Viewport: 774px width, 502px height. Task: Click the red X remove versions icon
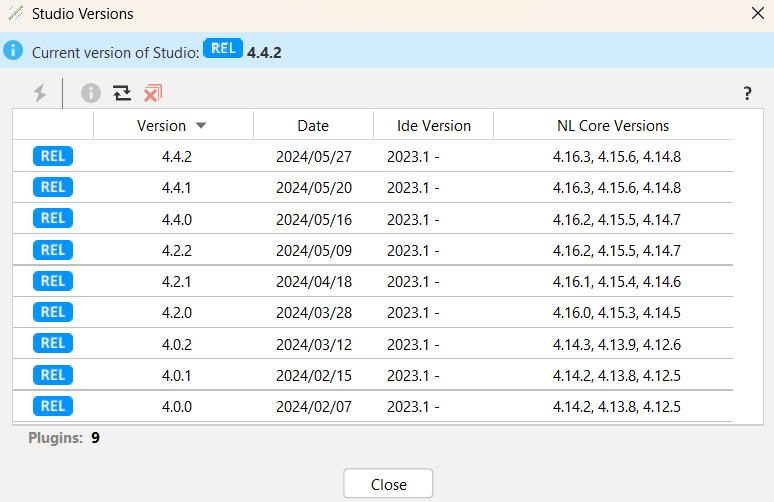[x=152, y=93]
